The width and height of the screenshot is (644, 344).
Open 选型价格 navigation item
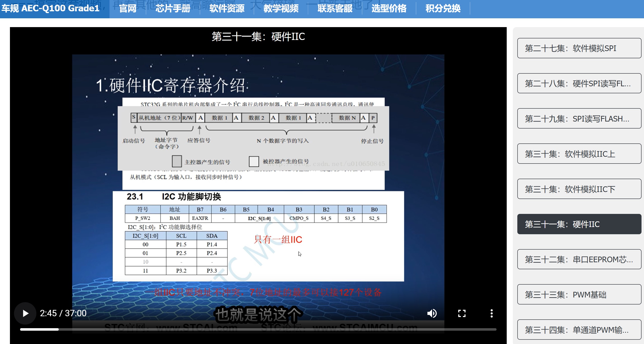389,9
